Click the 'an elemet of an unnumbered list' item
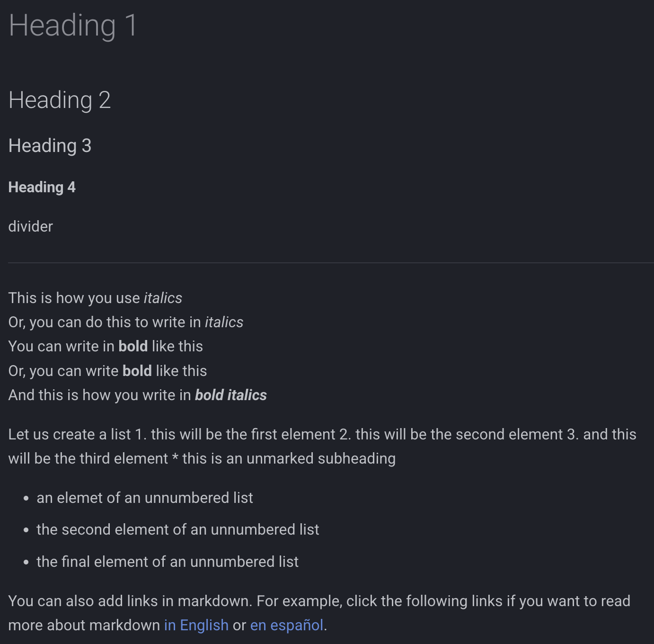Viewport: 654px width, 644px height. pyautogui.click(x=145, y=498)
